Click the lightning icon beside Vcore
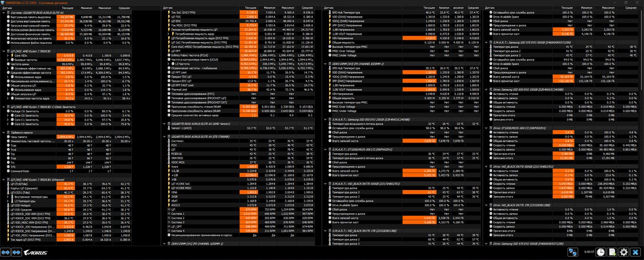The image size is (644, 260). [x=169, y=166]
